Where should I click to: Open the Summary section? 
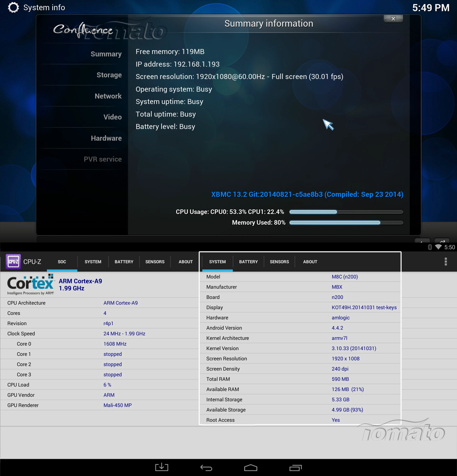tap(106, 54)
